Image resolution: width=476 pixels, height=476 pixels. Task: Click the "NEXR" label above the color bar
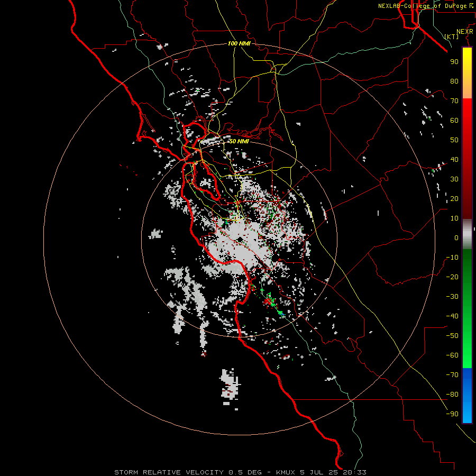click(x=465, y=32)
